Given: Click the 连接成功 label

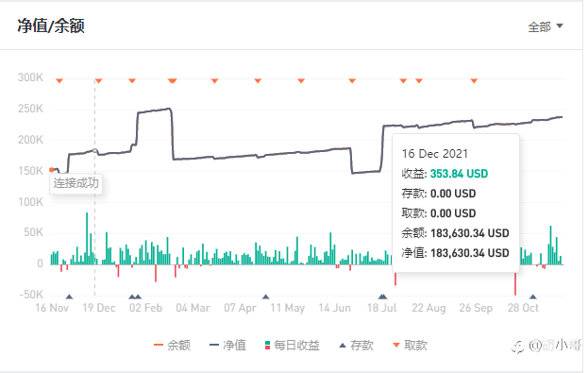Looking at the screenshot, I should (76, 183).
